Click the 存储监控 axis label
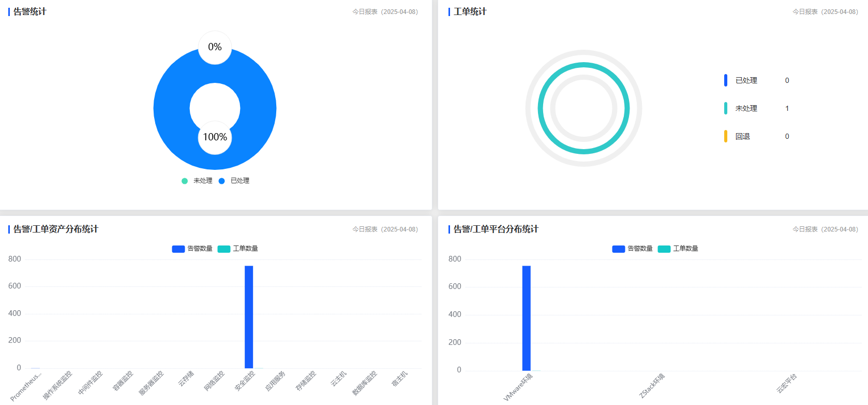 point(306,381)
